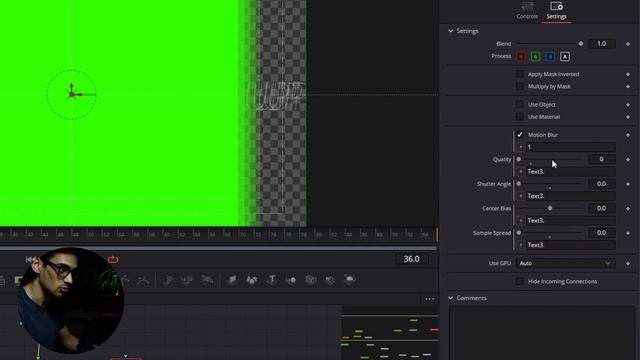Click keyframe diamond for Use Material
The height and width of the screenshot is (360, 640).
pyautogui.click(x=628, y=117)
